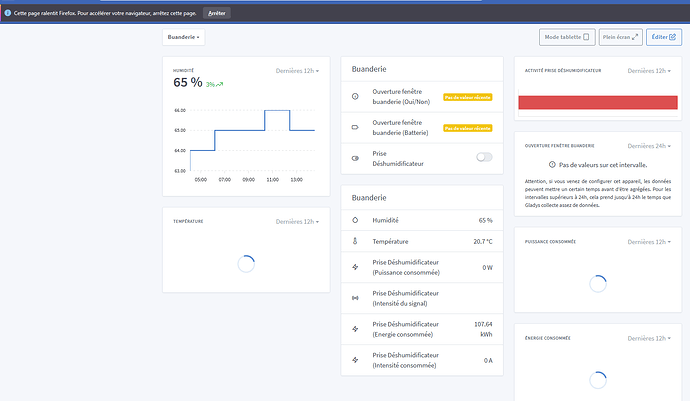Image resolution: width=690 pixels, height=401 pixels.
Task: Click the battery icon for Ouverture fenêtre
Action: (x=355, y=127)
